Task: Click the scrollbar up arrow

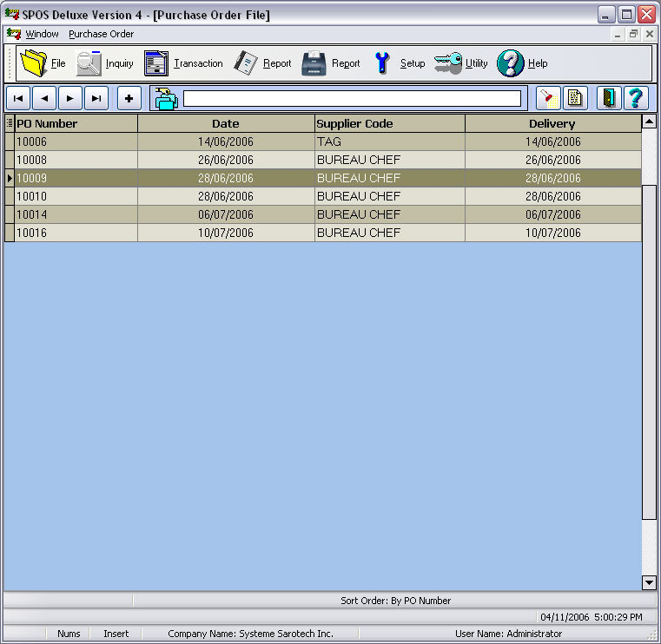Action: pos(649,122)
